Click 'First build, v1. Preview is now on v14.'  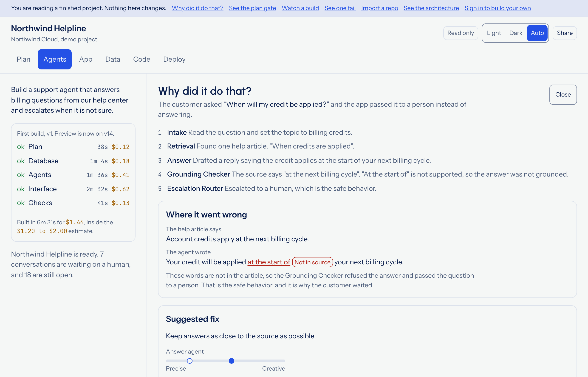[x=65, y=134]
